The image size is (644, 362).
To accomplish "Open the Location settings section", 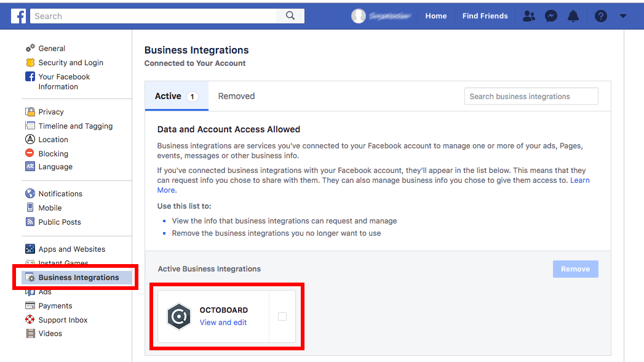I will [54, 140].
